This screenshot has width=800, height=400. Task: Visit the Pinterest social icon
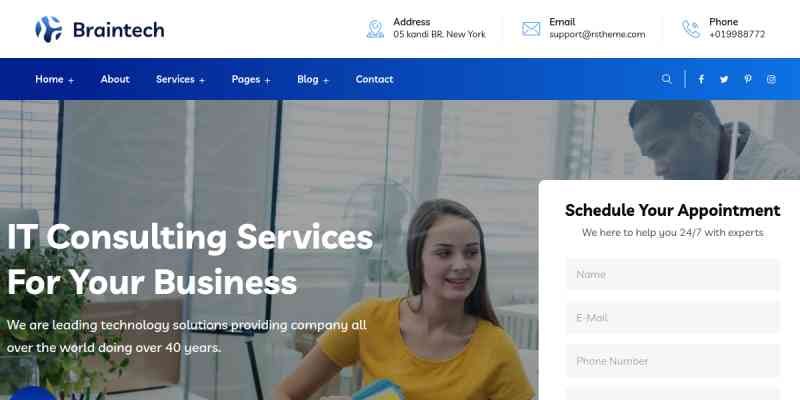[747, 79]
